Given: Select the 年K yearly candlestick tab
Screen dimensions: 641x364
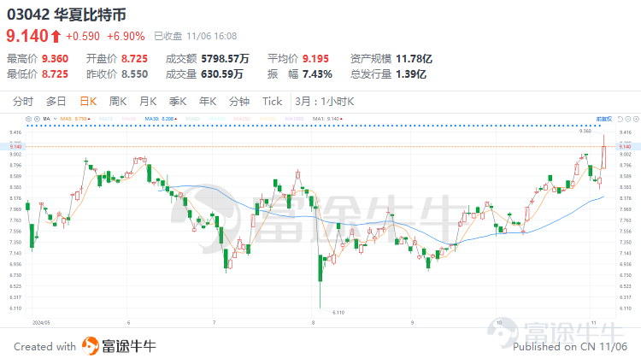Looking at the screenshot, I should (208, 102).
